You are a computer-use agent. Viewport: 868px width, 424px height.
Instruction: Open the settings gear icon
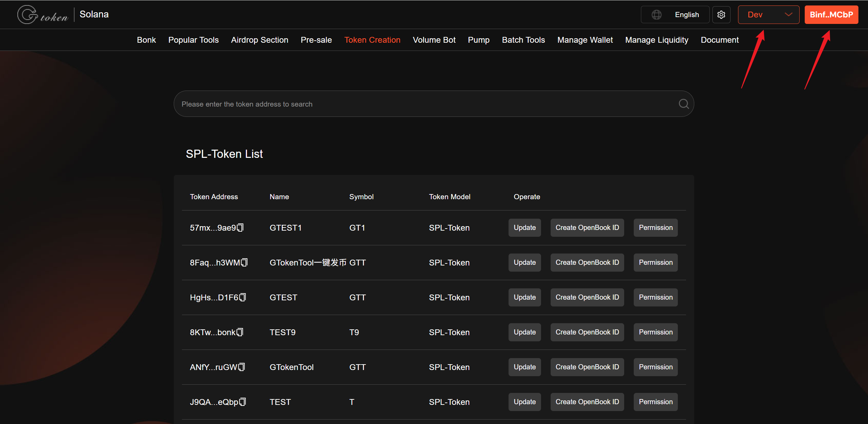point(721,15)
